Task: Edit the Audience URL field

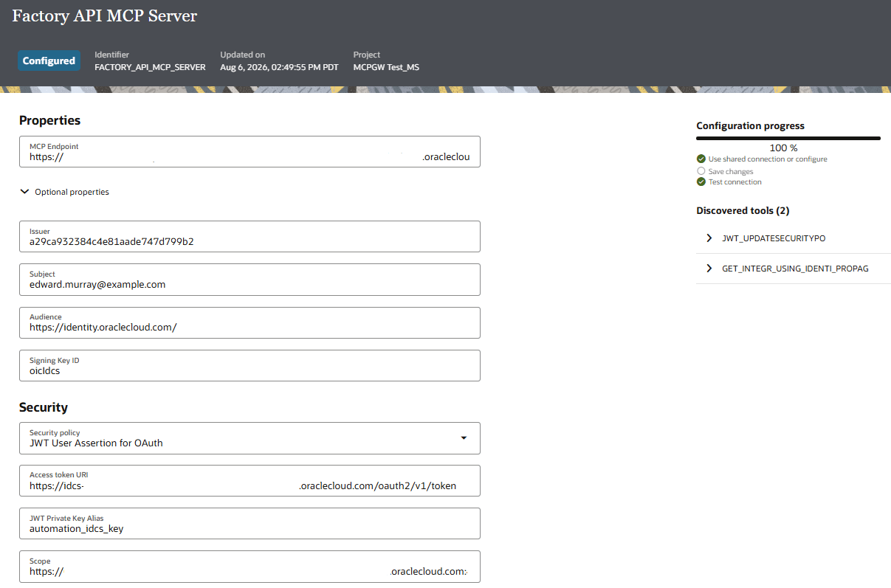Action: pyautogui.click(x=250, y=322)
